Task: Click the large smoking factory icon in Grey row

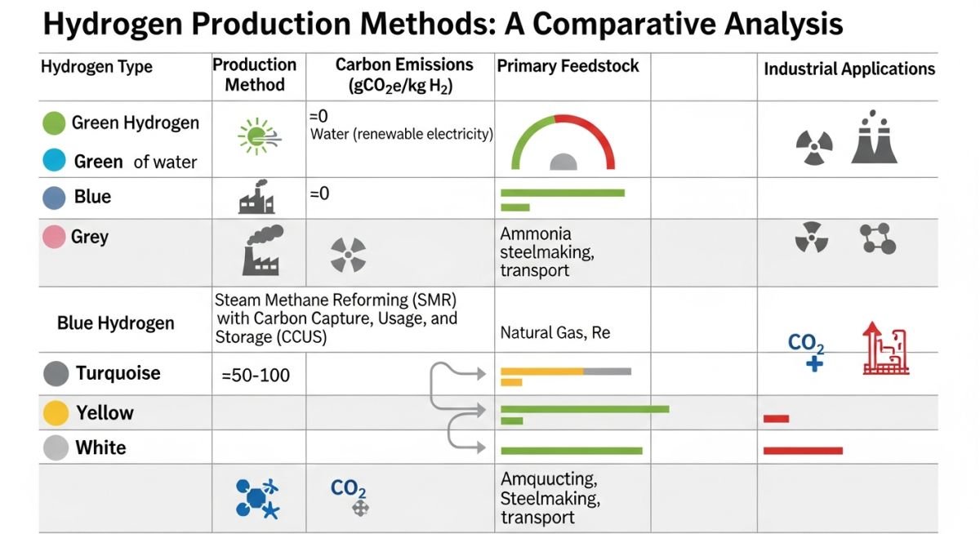Action: pyautogui.click(x=262, y=250)
